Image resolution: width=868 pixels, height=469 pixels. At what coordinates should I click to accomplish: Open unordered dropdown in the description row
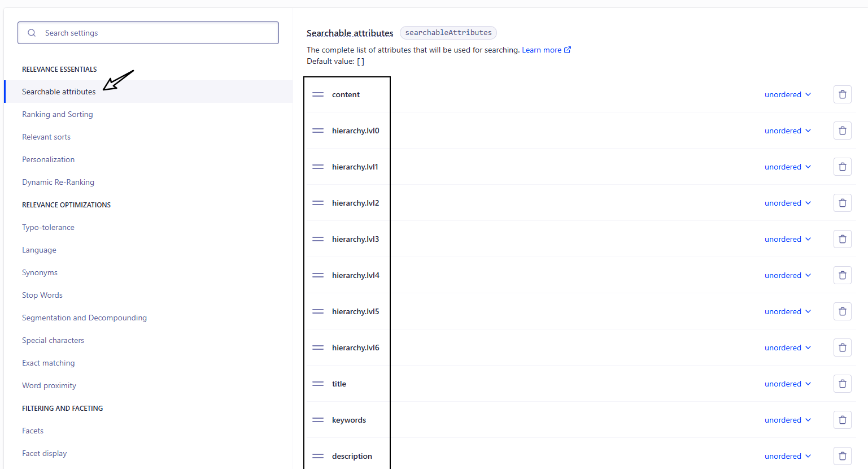pyautogui.click(x=787, y=456)
